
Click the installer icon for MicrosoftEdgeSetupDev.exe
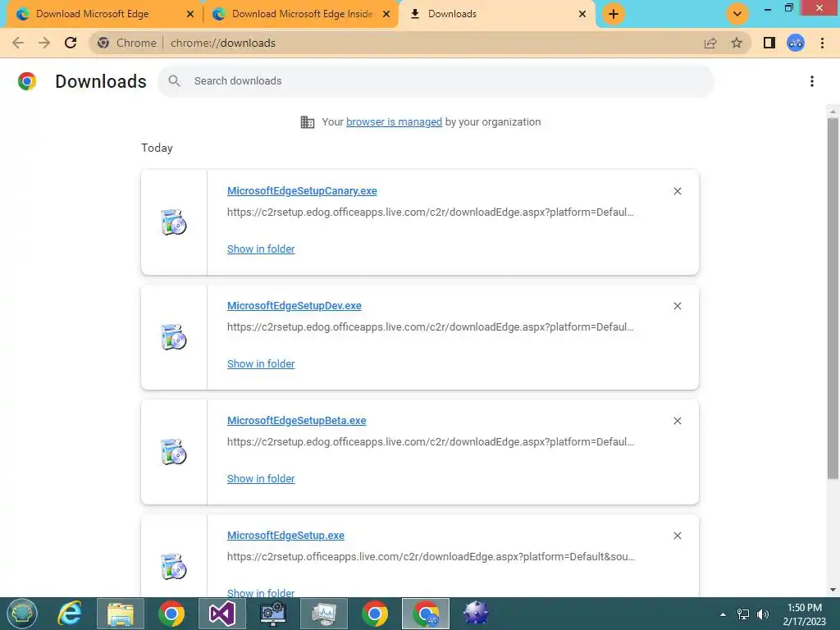coord(174,337)
